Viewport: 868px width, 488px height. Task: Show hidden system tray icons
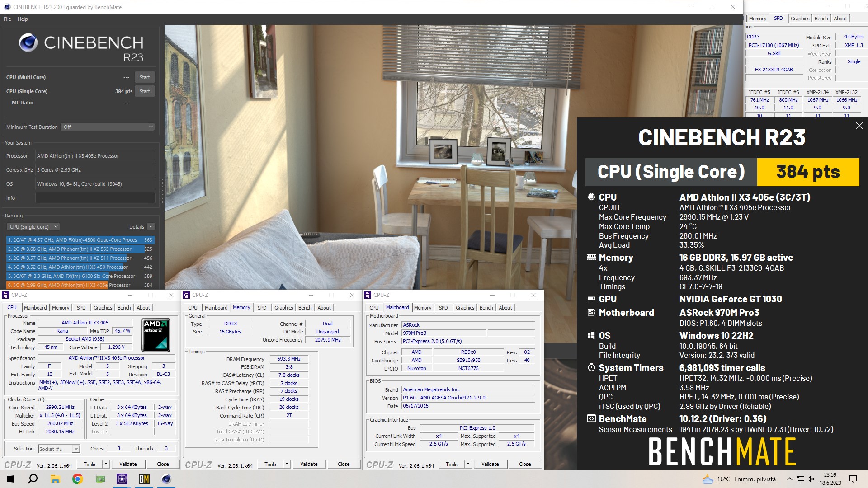[x=789, y=479]
